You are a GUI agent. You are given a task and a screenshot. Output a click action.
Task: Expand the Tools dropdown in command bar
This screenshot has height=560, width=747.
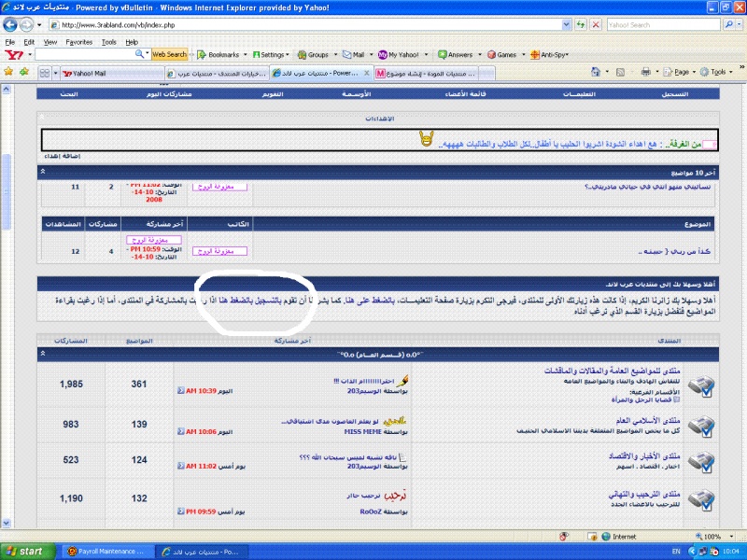tap(718, 72)
